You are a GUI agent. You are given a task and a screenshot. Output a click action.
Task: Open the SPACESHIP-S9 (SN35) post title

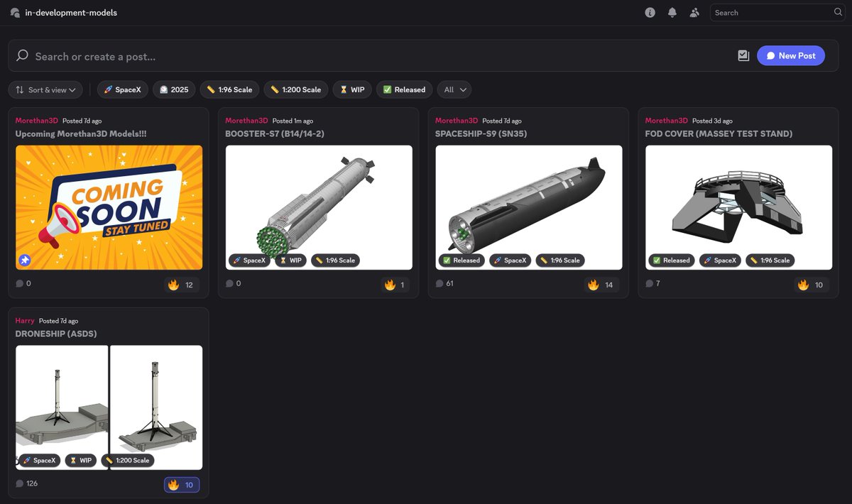tap(481, 133)
